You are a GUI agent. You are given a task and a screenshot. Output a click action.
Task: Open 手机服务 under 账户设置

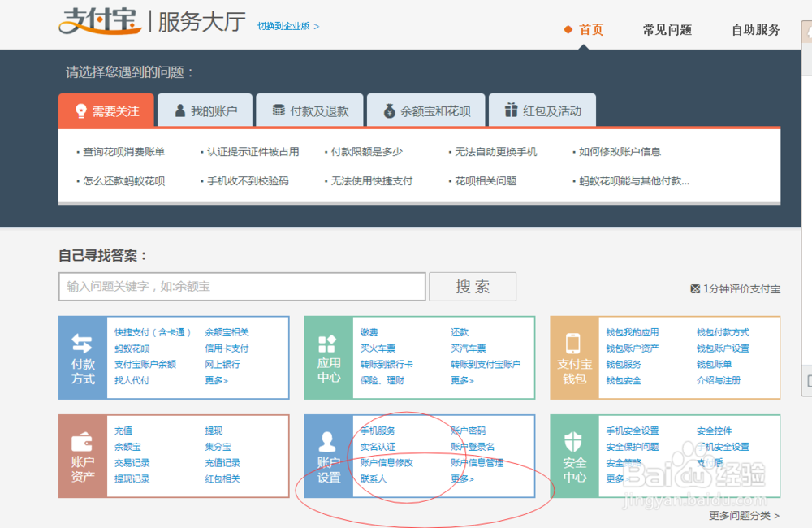coord(378,431)
